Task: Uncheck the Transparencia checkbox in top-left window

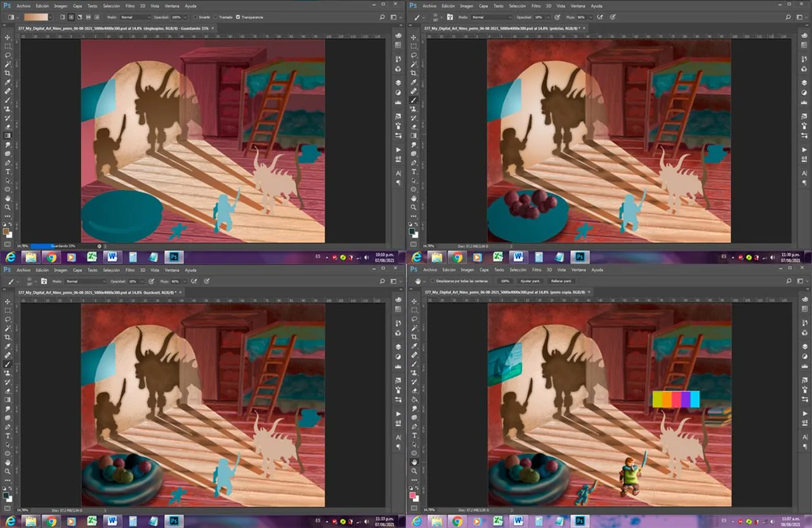Action: pyautogui.click(x=239, y=16)
